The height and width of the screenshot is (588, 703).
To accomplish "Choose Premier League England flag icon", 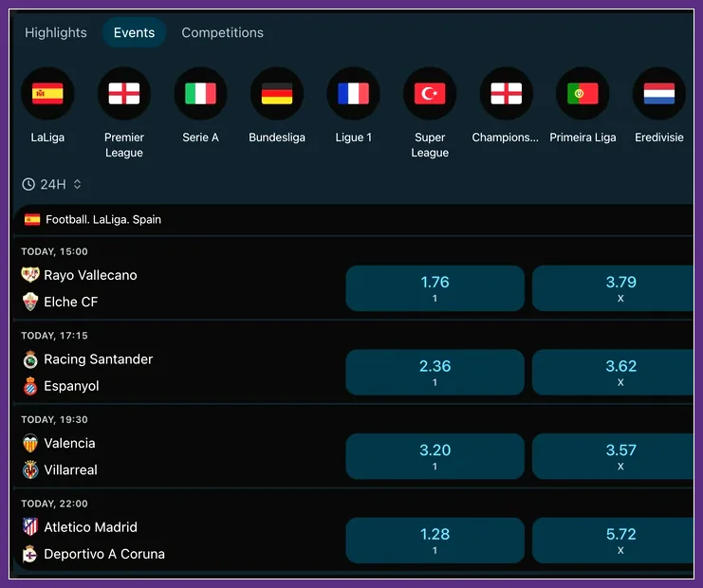I will pyautogui.click(x=124, y=93).
